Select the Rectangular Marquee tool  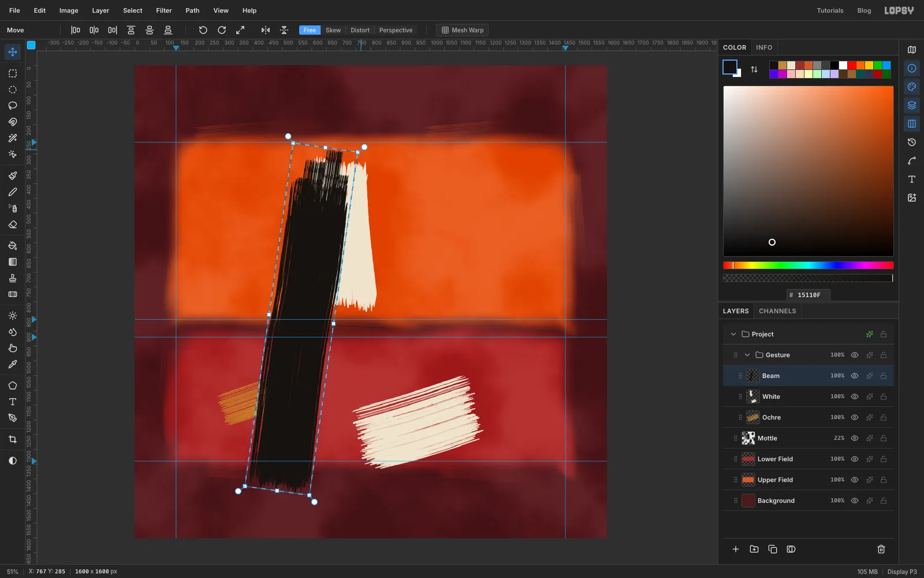pyautogui.click(x=13, y=73)
